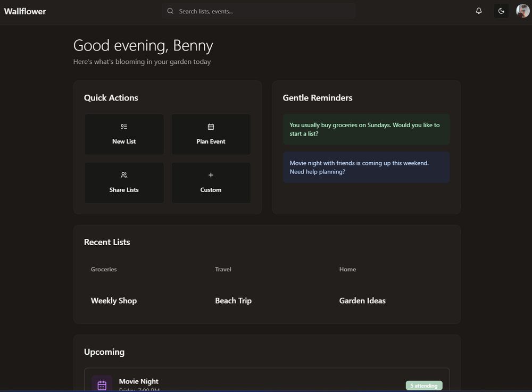This screenshot has height=392, width=532.
Task: Open the user profile avatar
Action: tap(522, 11)
